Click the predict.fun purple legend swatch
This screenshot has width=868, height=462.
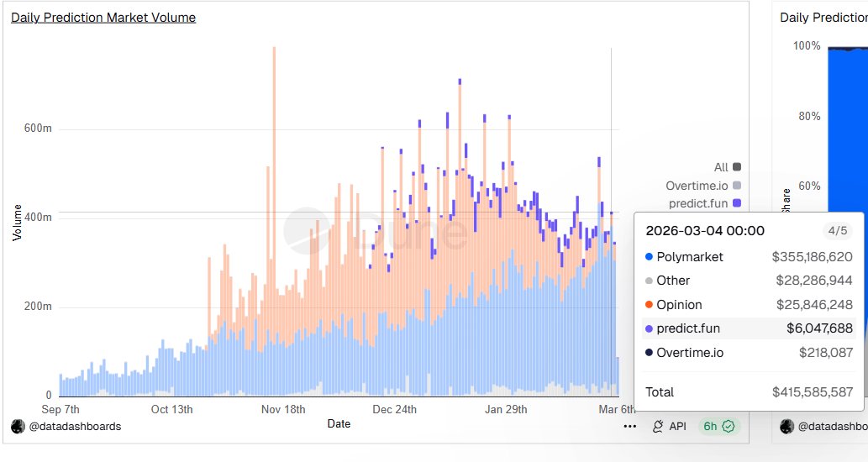pyautogui.click(x=737, y=203)
